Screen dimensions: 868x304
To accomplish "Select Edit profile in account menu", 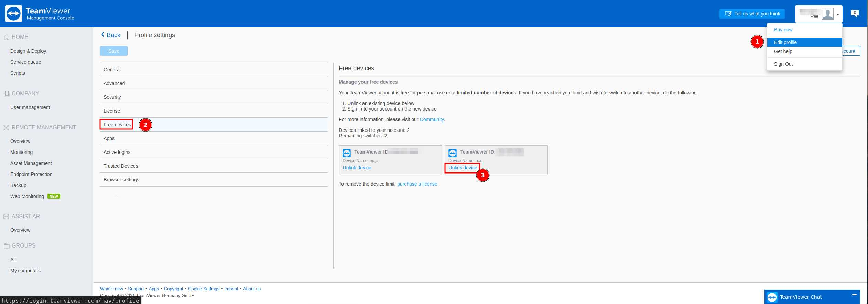I will pos(805,42).
